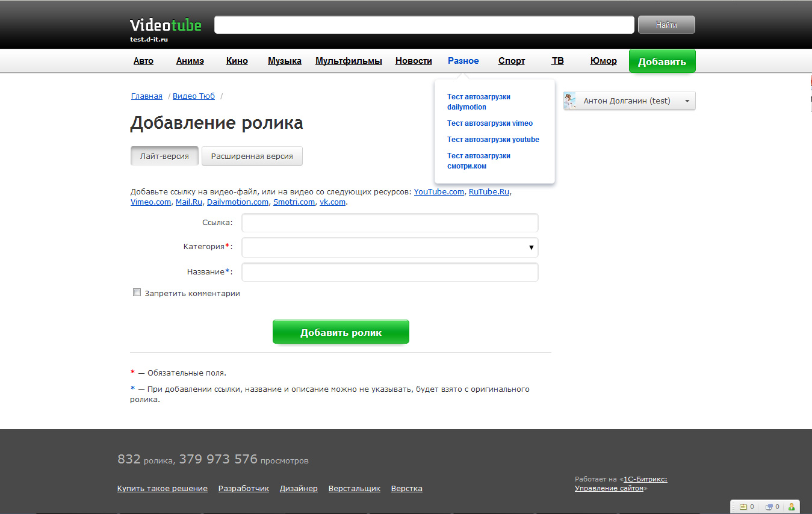
Task: Click the green user icon in bottom panel
Action: [792, 507]
